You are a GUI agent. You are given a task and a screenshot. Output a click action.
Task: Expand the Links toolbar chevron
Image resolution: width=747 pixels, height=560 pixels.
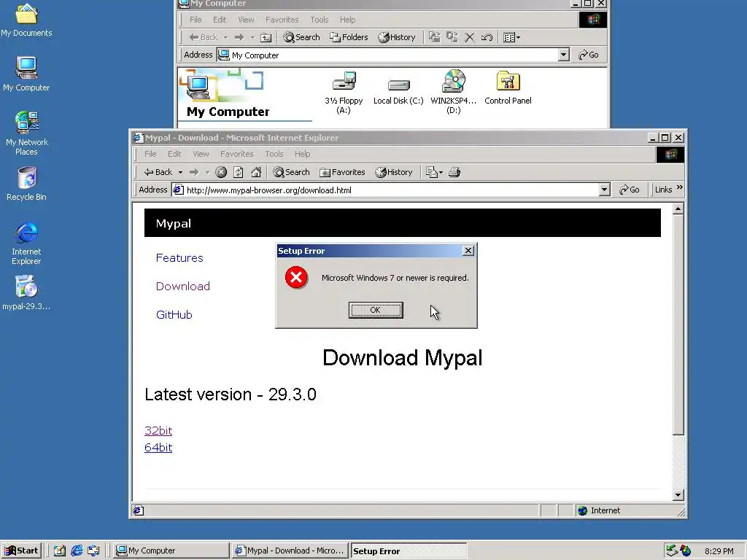679,187
